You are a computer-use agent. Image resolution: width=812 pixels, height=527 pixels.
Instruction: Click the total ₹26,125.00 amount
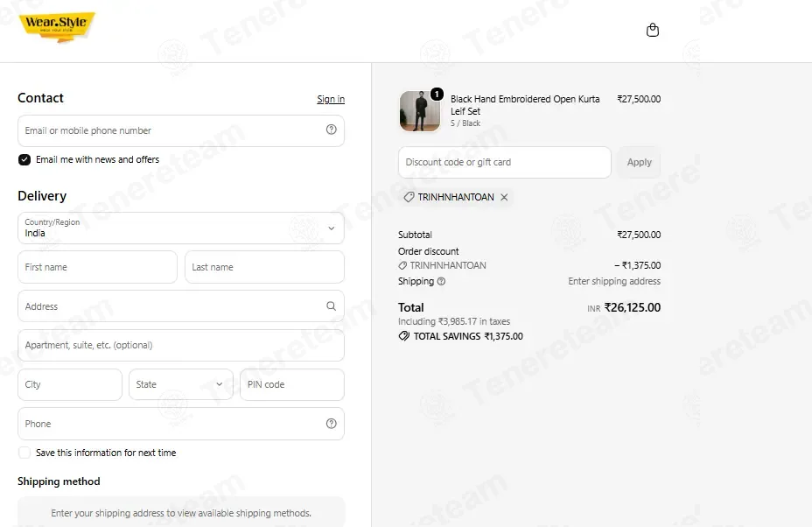[x=633, y=307]
